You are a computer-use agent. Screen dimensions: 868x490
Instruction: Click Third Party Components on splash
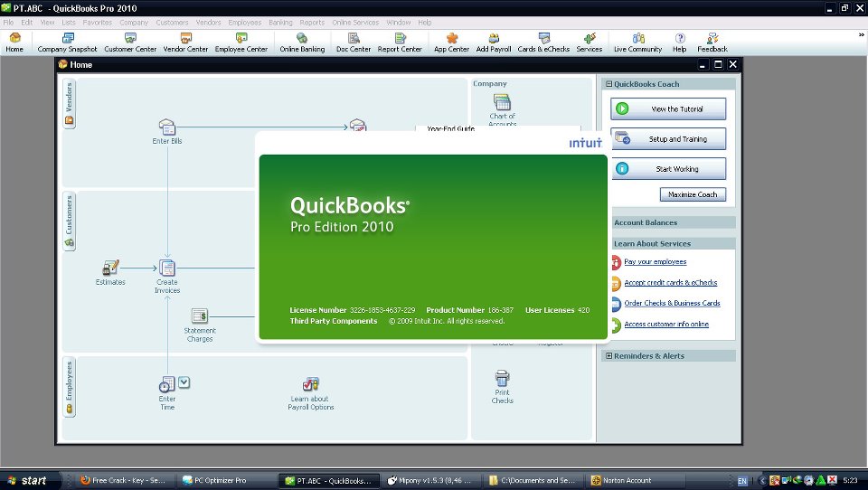click(x=334, y=321)
